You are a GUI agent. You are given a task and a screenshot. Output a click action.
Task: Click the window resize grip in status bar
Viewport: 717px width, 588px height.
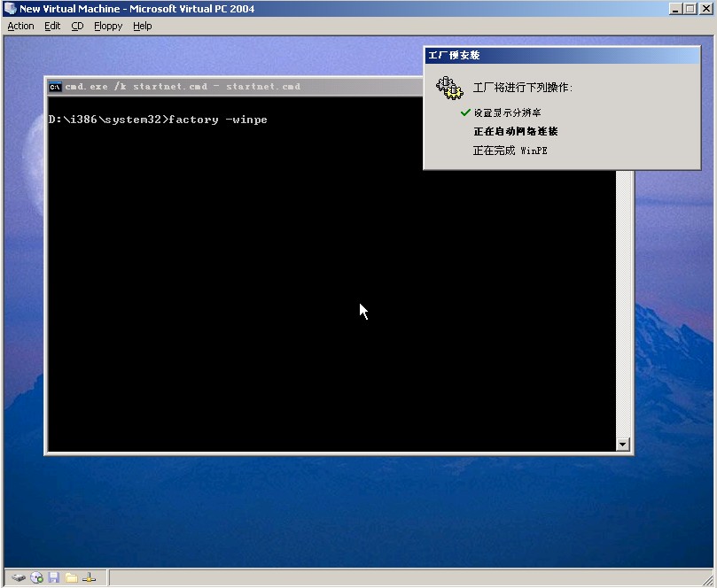[x=707, y=579]
